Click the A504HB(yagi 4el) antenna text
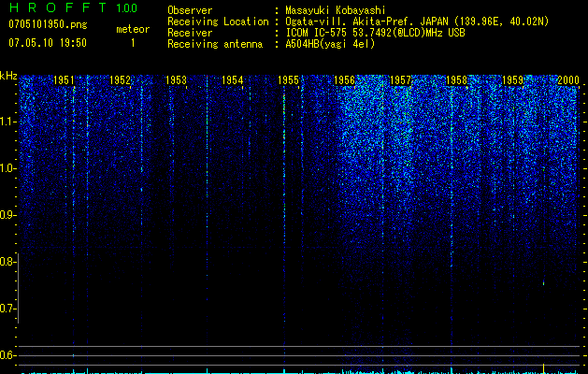Viewport: 588px width, 374px height. tap(330, 44)
